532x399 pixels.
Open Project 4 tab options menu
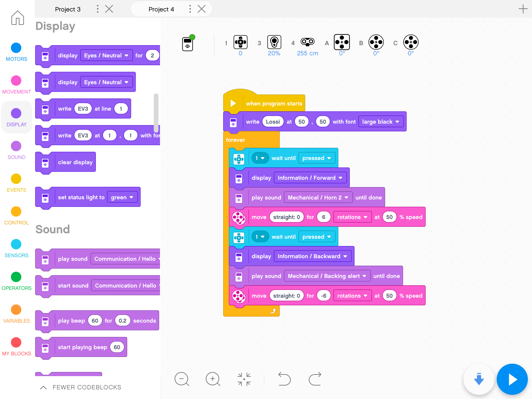tap(190, 9)
